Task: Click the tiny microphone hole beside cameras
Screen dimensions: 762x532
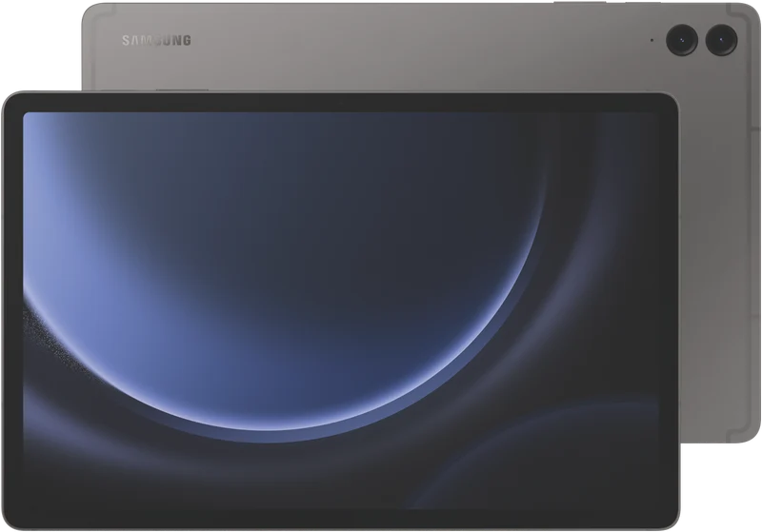Action: click(x=652, y=40)
